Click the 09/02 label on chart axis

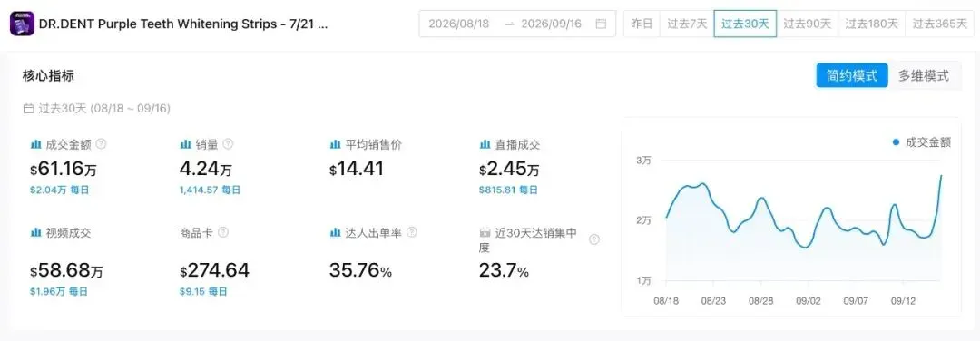[x=808, y=300]
